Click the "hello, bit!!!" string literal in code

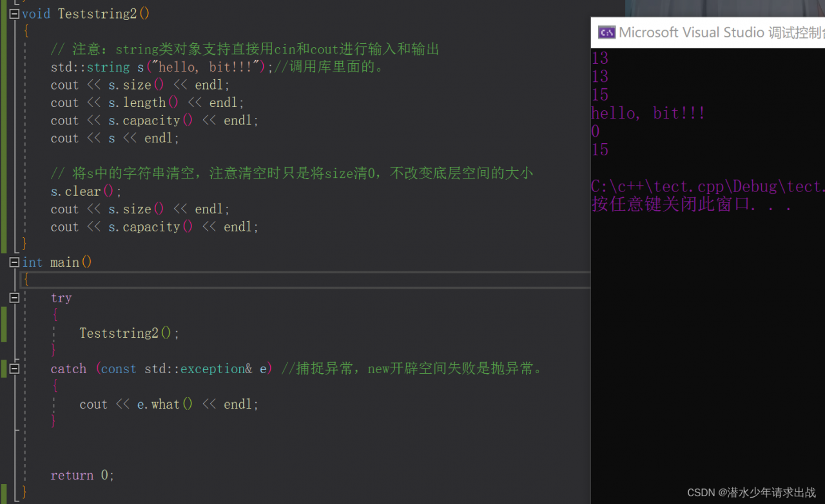(207, 67)
